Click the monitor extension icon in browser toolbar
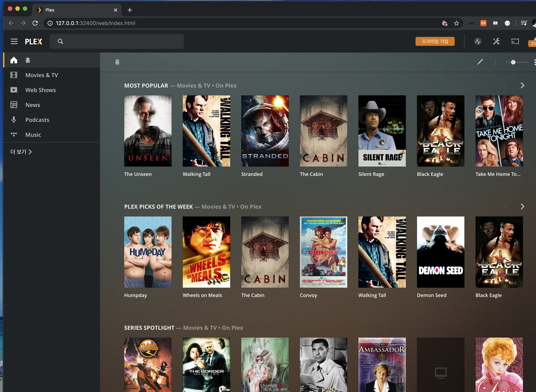 point(495,23)
